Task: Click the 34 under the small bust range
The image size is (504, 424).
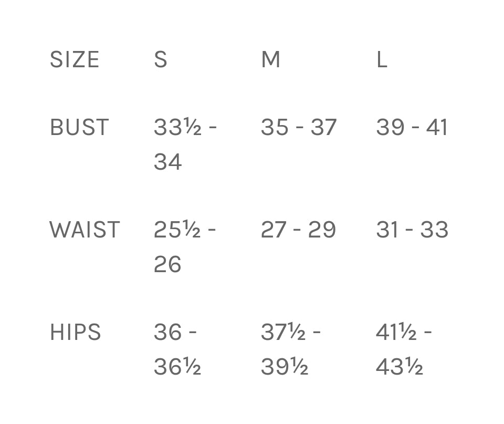Action: click(x=168, y=162)
